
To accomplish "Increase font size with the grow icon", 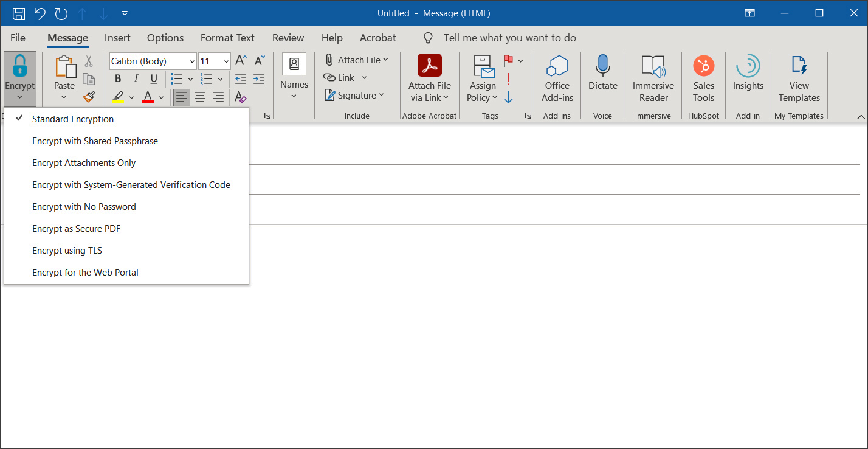I will click(241, 61).
